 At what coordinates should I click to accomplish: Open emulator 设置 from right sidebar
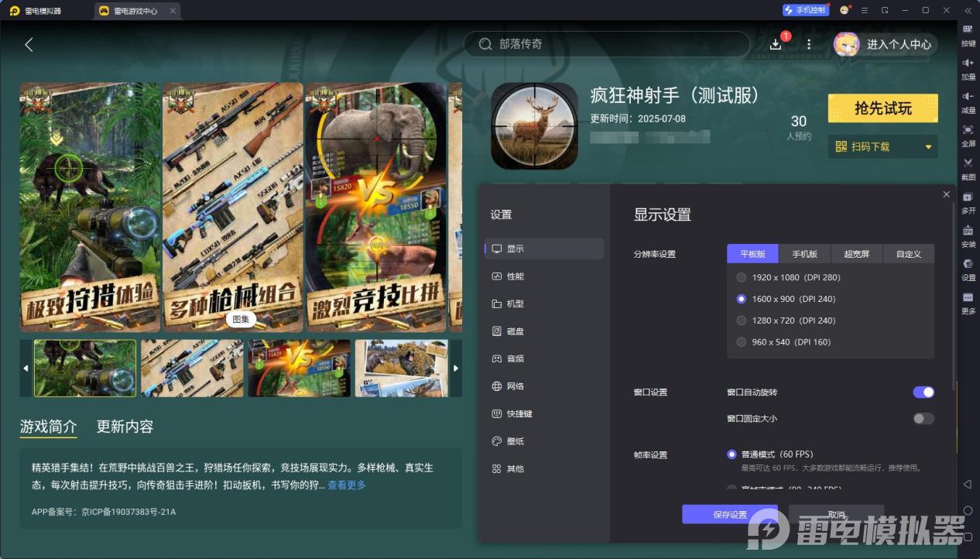coord(968,269)
